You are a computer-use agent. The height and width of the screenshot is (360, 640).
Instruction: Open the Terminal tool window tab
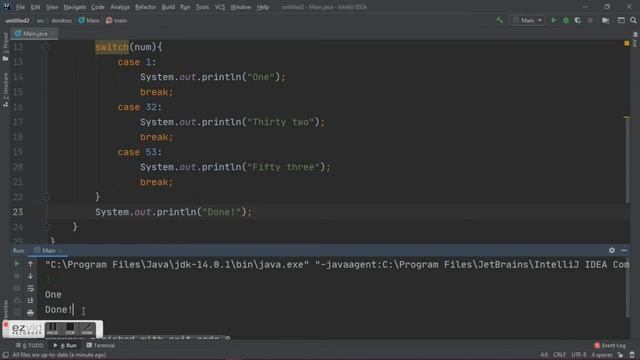point(100,345)
